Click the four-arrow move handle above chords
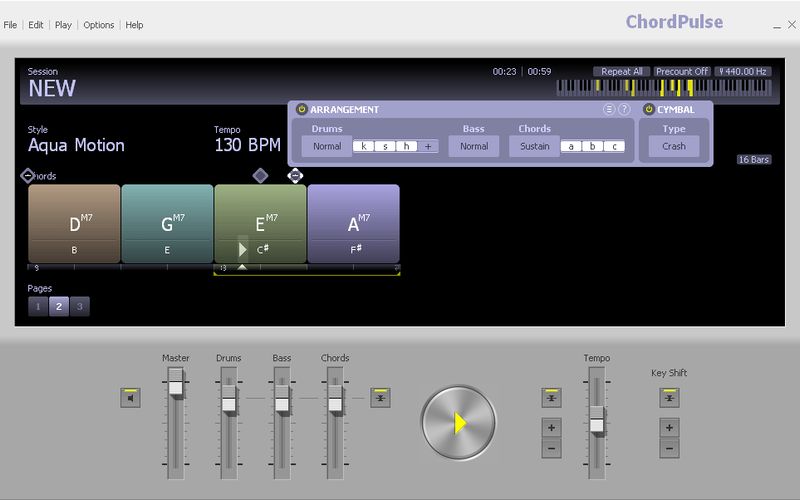This screenshot has height=500, width=800. pos(295,176)
